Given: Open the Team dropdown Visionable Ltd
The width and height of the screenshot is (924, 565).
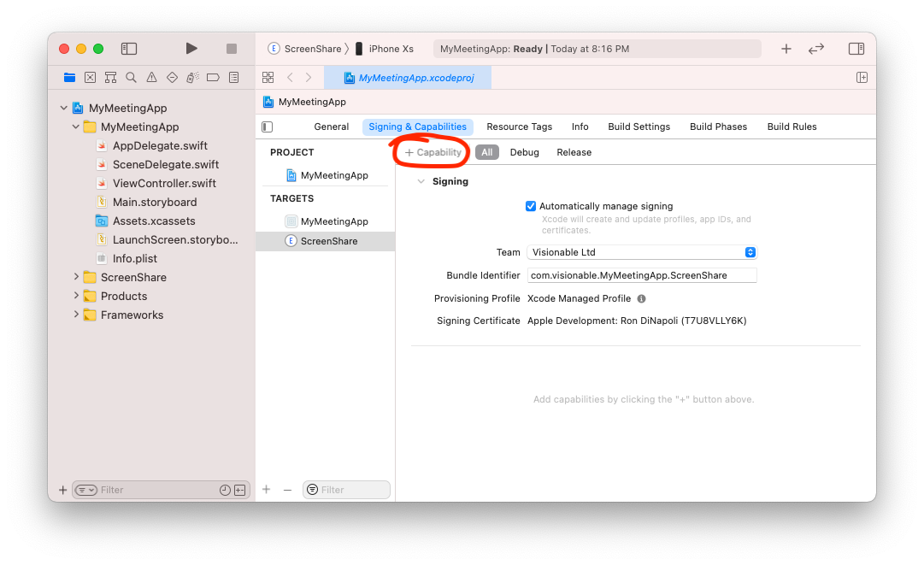Looking at the screenshot, I should point(642,252).
